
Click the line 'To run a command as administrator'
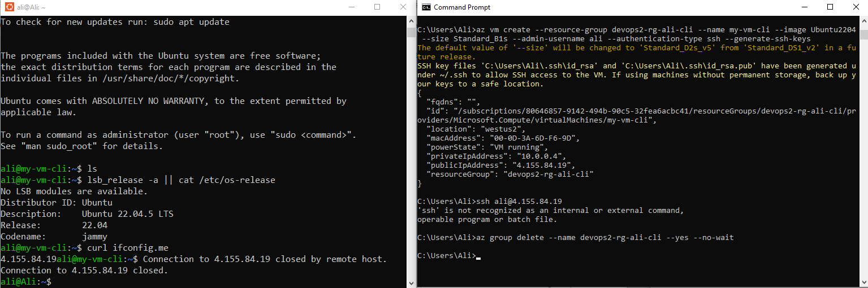pos(177,135)
